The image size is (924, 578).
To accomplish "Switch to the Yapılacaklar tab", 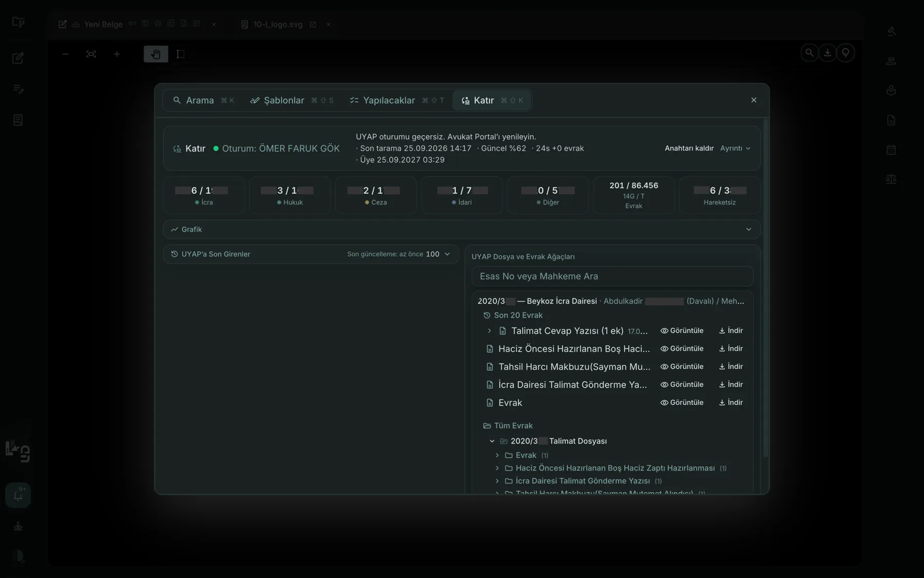I will (396, 100).
